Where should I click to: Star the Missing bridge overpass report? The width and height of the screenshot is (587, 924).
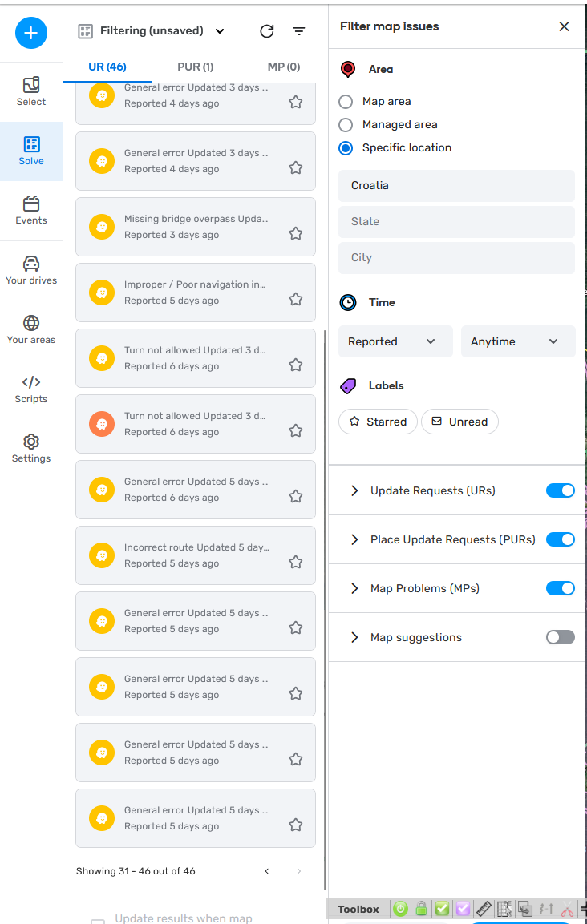pos(296,233)
